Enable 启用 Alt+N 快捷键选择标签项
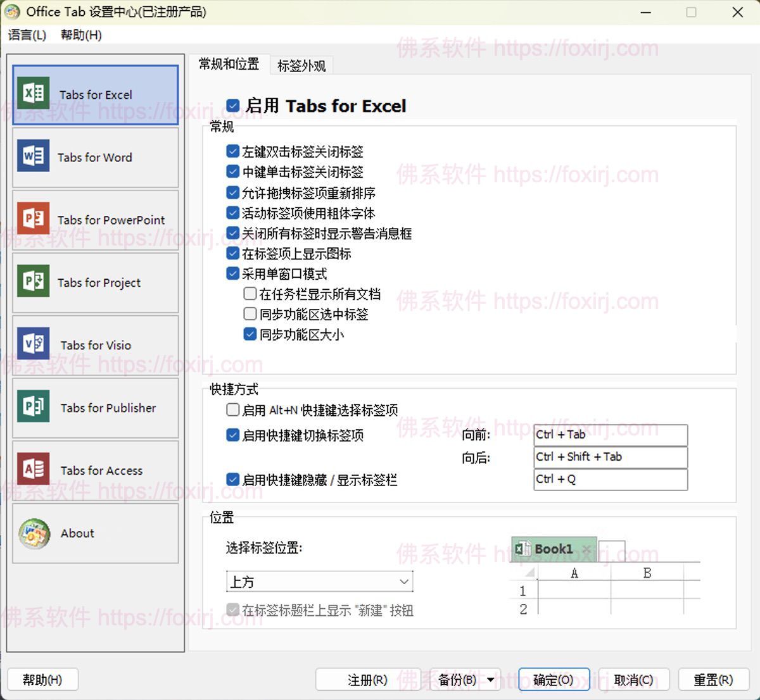The height and width of the screenshot is (700, 760). pos(233,409)
